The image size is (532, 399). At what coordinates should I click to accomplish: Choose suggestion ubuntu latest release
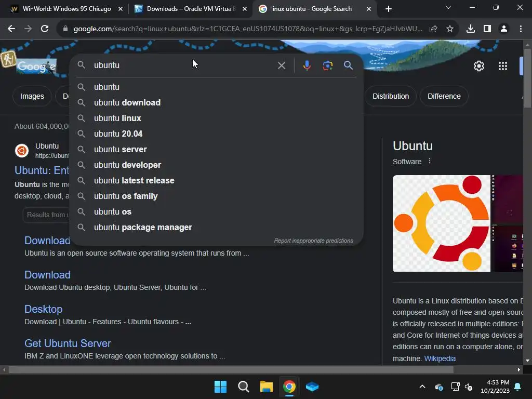[x=216, y=180]
